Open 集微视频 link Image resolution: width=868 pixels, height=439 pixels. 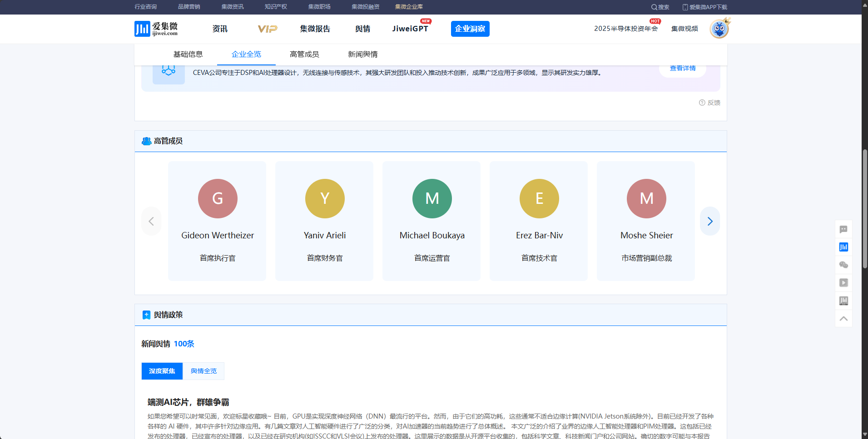click(x=684, y=29)
